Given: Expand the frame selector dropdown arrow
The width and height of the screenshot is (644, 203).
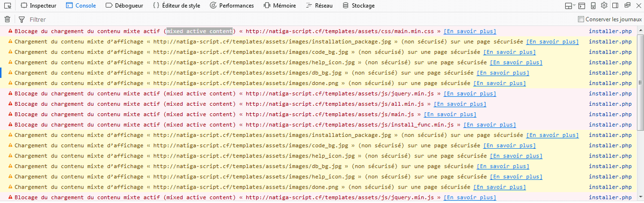Looking at the screenshot, I should click(575, 5).
